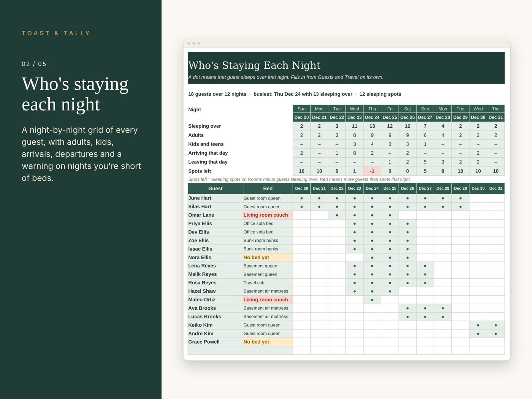Click Mateo Ortiz's Living room couch cell
This screenshot has height=399, width=532.
tap(268, 300)
